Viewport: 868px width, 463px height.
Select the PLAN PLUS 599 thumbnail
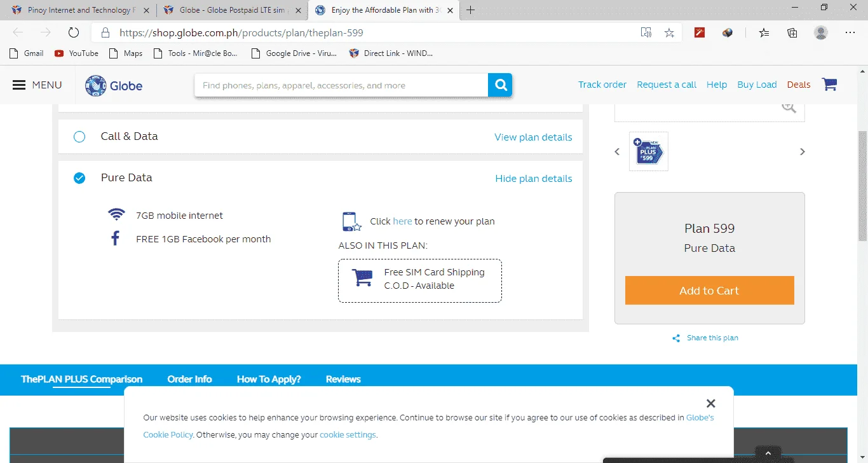pyautogui.click(x=648, y=151)
